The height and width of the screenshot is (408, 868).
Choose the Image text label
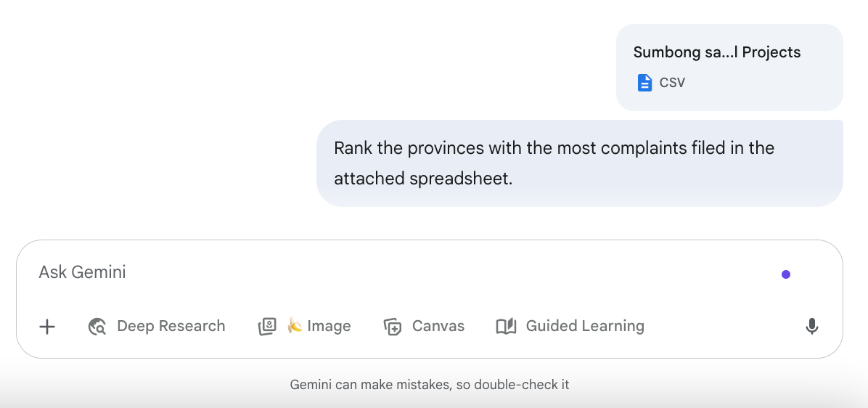tap(329, 326)
